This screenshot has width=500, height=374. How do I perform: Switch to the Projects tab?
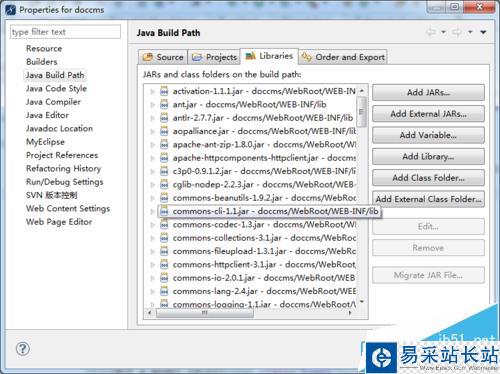(x=214, y=57)
